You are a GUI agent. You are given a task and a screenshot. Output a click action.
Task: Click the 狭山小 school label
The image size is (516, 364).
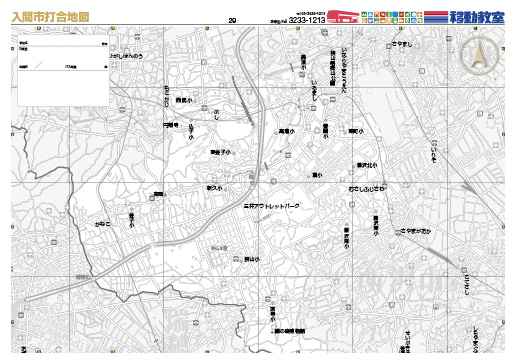[252, 259]
